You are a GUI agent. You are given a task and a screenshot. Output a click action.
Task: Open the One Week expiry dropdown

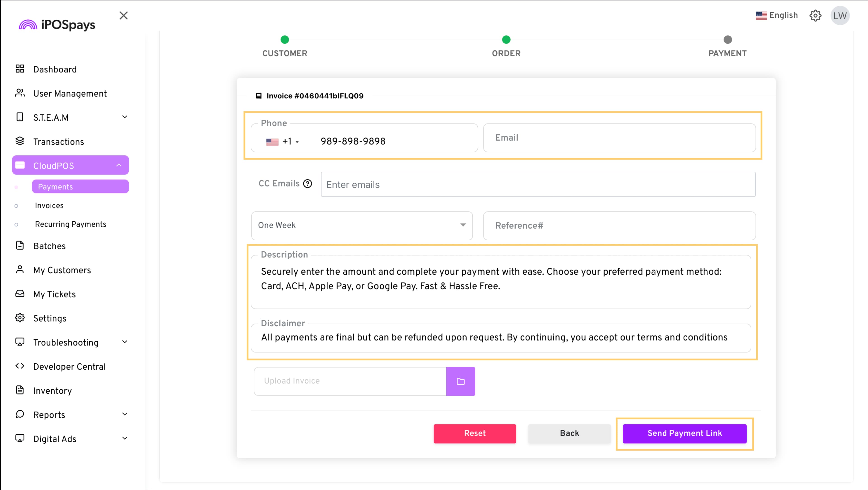click(362, 225)
